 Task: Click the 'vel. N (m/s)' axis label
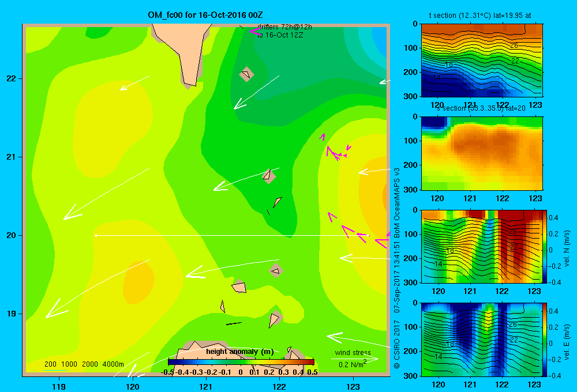[567, 248]
